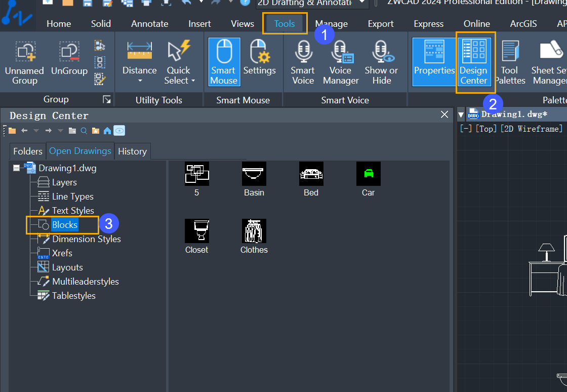The width and height of the screenshot is (567, 392).
Task: Click the Quick Select tool
Action: (x=179, y=62)
